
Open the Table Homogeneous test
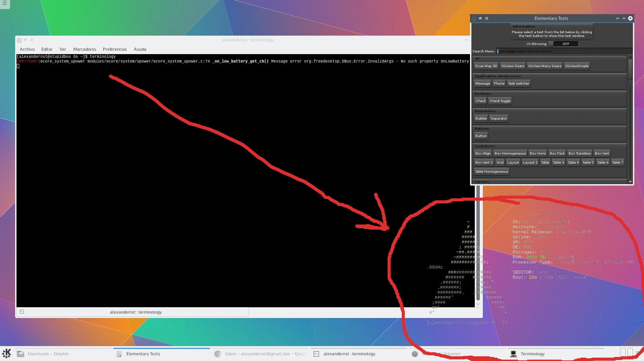[492, 171]
